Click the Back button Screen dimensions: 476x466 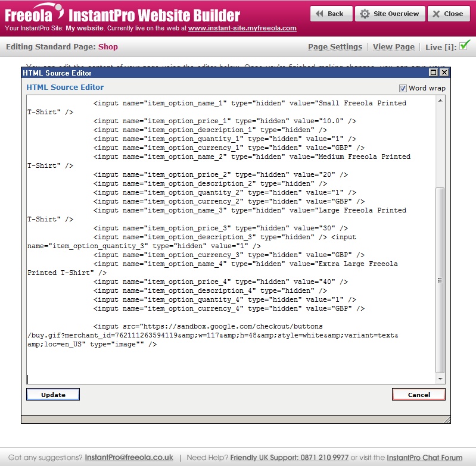point(331,14)
